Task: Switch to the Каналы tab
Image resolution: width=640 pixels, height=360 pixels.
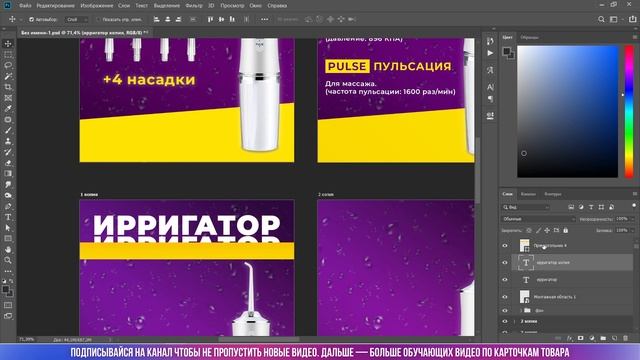Action: (528, 194)
